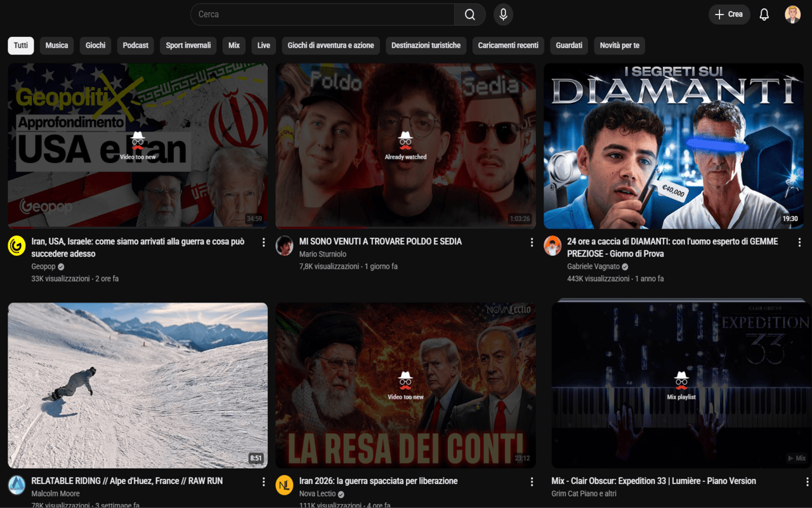The height and width of the screenshot is (508, 812).
Task: Select the Guardati filter chip
Action: 569,46
